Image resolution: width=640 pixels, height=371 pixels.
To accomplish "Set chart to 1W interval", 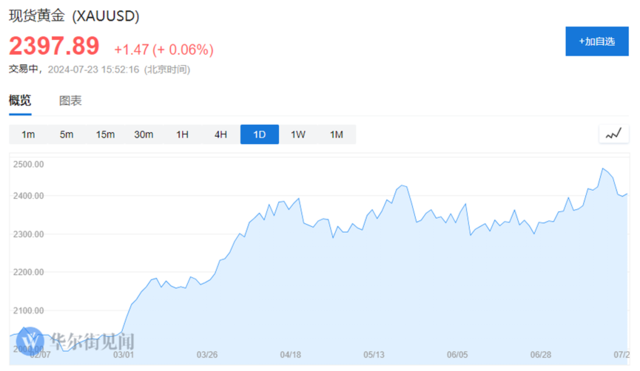I will (298, 134).
